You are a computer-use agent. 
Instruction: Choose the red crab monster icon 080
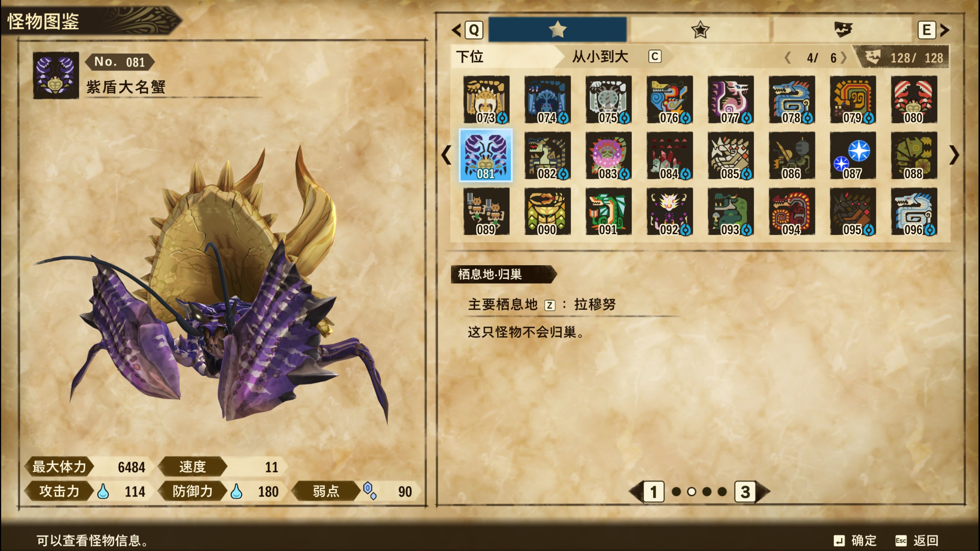click(x=914, y=99)
